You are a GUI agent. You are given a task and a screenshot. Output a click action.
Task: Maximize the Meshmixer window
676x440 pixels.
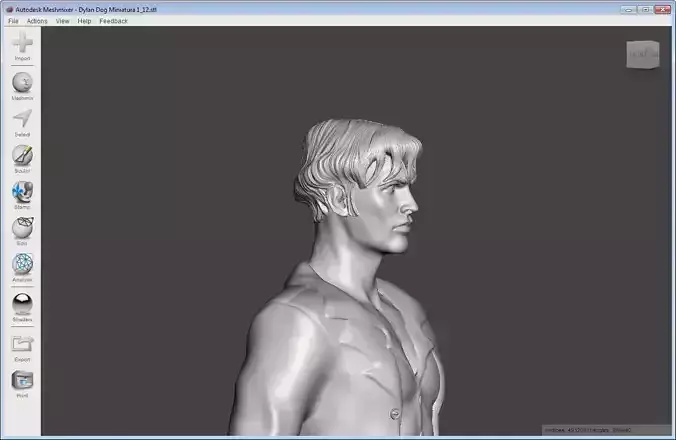[x=645, y=9]
